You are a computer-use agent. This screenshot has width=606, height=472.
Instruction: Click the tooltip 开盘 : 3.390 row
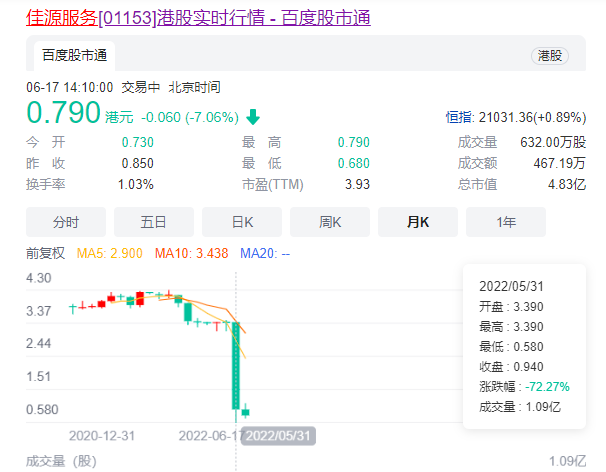pyautogui.click(x=511, y=307)
